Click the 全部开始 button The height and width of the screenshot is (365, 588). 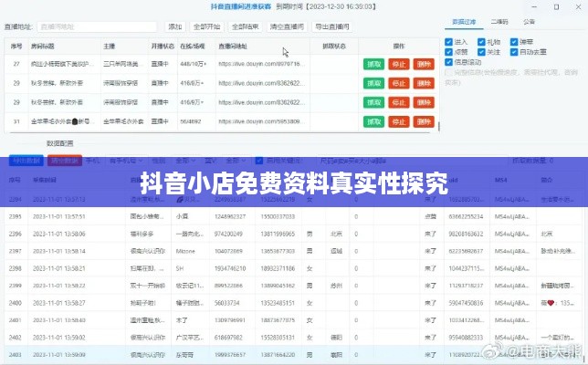pos(206,26)
